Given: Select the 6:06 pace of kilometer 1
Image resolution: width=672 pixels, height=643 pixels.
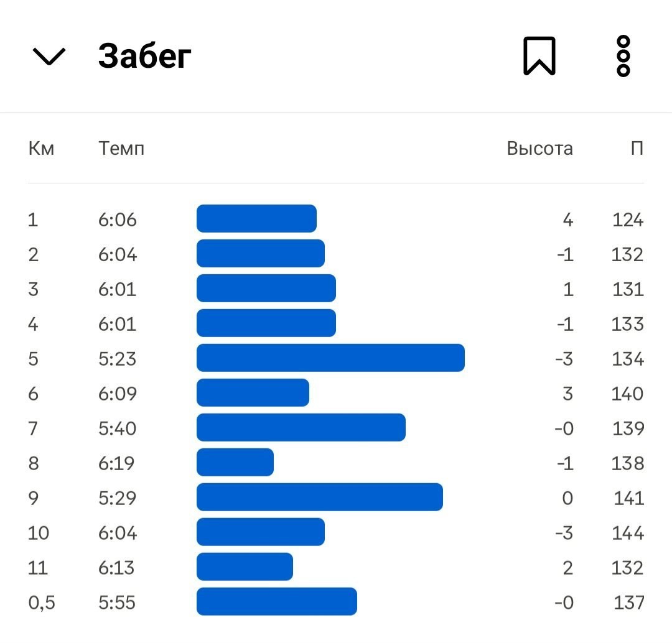Looking at the screenshot, I should tap(118, 220).
